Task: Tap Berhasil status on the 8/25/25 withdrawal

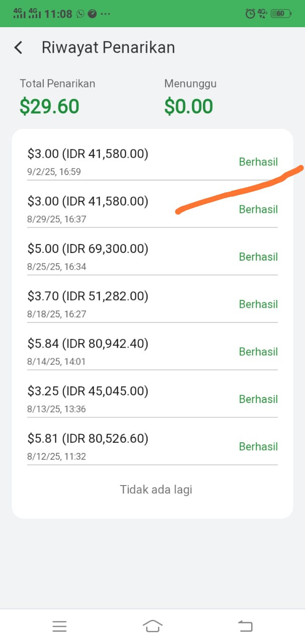Action: (258, 257)
